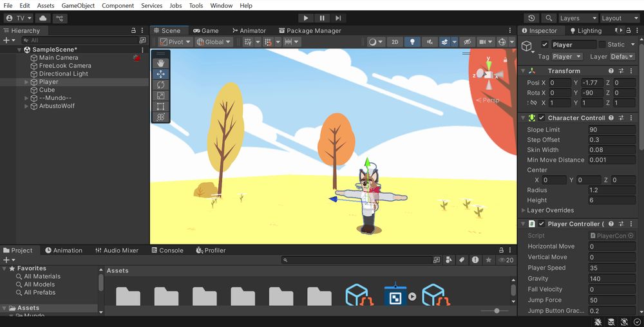
Task: Toggle Scene lighting lightbulb
Action: (412, 42)
